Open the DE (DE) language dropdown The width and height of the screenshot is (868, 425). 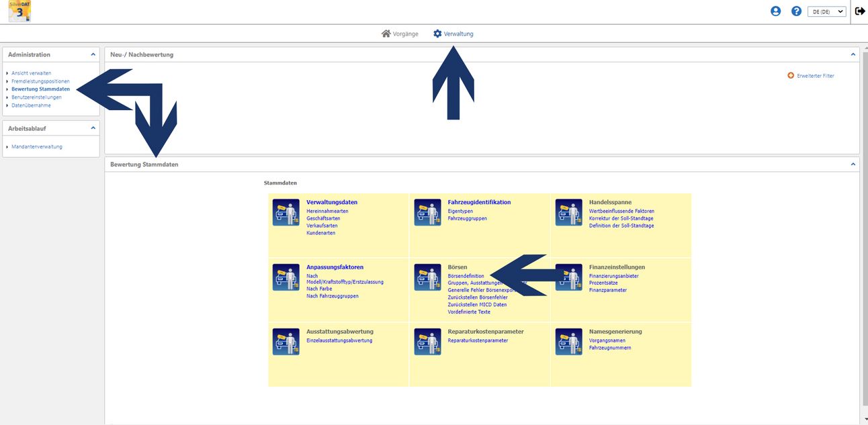tap(826, 11)
